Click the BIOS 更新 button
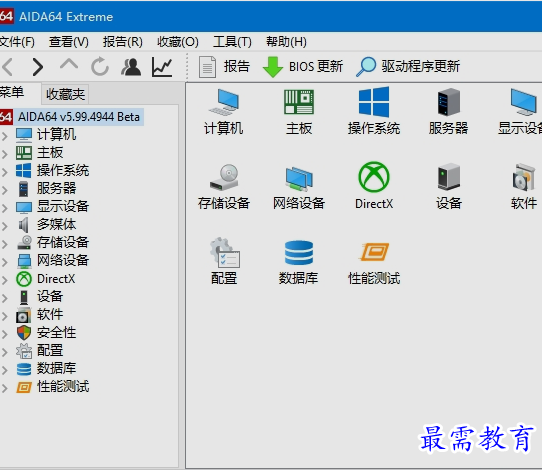 302,66
